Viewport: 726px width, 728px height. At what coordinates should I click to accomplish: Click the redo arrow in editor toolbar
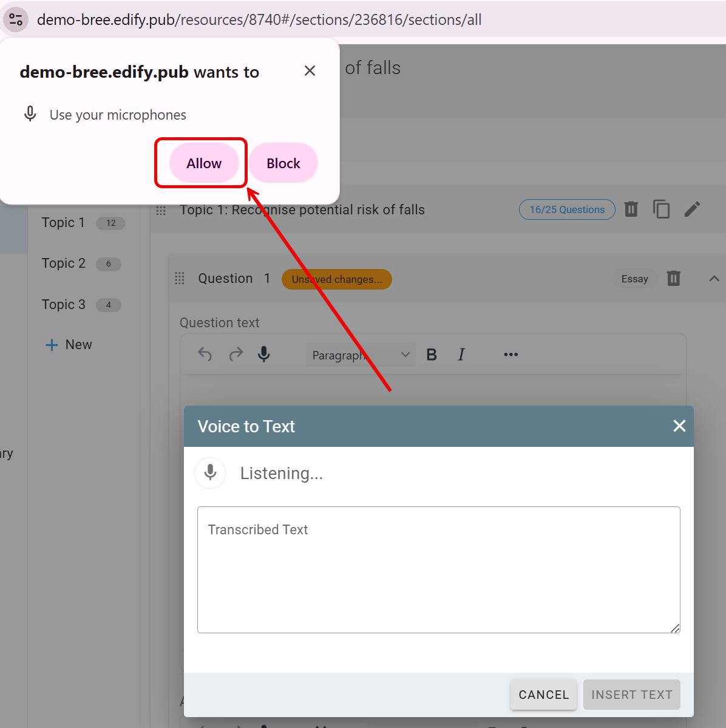[236, 355]
